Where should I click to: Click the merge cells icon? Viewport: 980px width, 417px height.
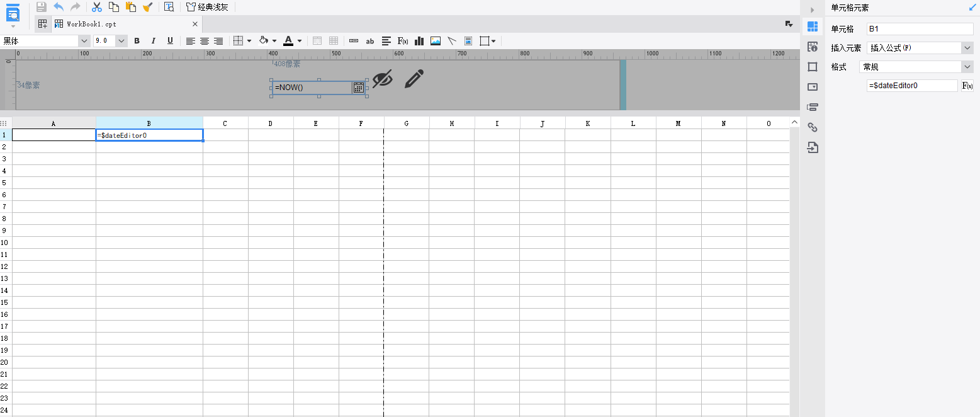(317, 41)
